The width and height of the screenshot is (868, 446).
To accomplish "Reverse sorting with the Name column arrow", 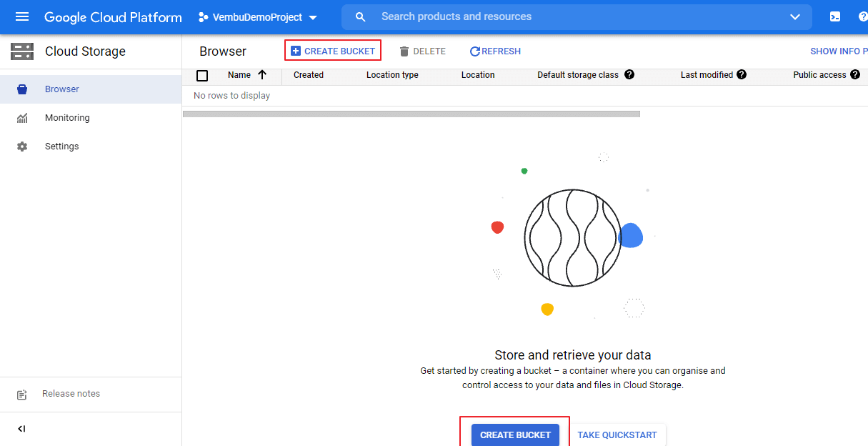I will coord(263,75).
